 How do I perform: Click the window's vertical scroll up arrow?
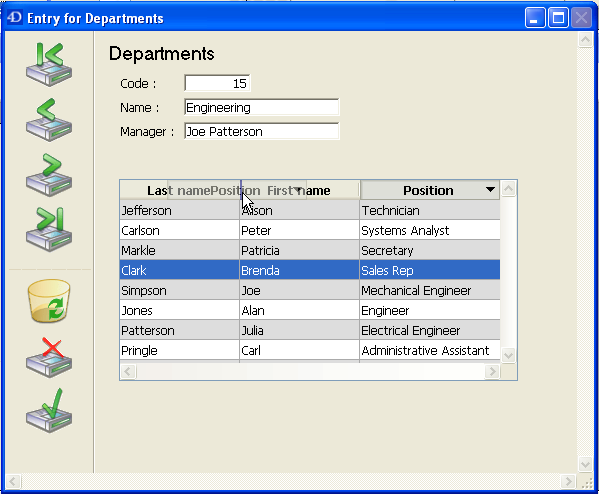coord(585,40)
